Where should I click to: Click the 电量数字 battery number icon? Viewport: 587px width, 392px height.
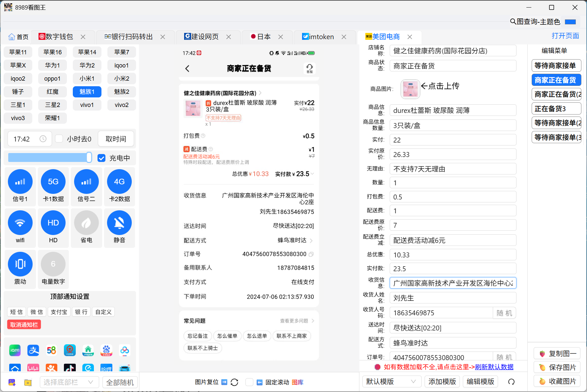[53, 264]
